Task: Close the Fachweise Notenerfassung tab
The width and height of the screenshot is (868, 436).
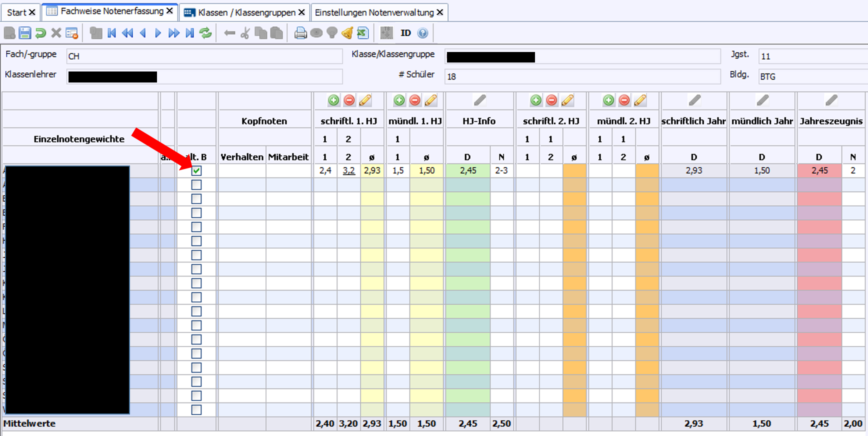Action: click(169, 11)
